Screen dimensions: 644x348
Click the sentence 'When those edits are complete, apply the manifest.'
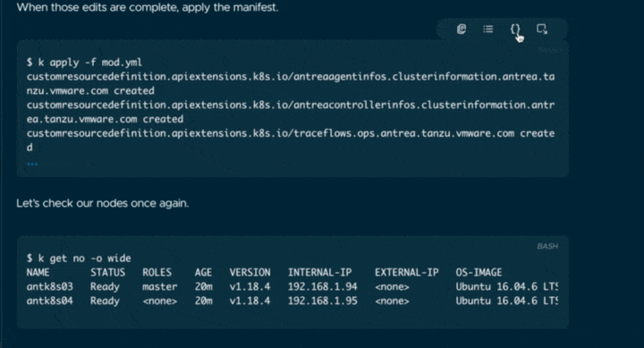[148, 7]
